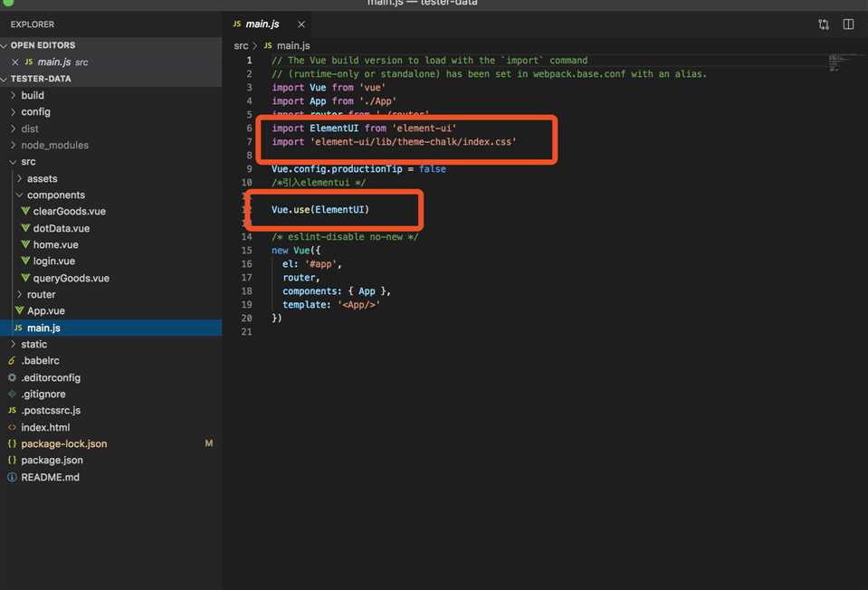The height and width of the screenshot is (590, 868).
Task: Click the Vue icon beside App.vue
Action: tap(19, 310)
